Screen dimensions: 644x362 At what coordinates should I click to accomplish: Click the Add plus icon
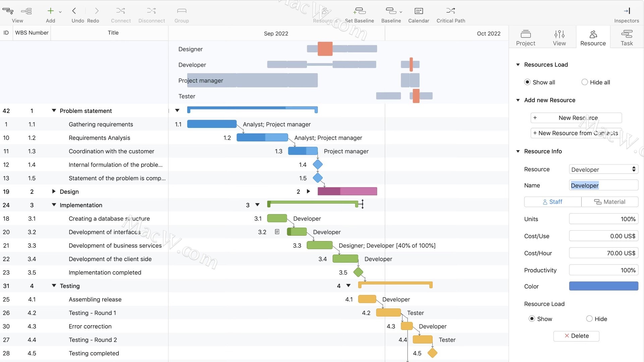[50, 11]
